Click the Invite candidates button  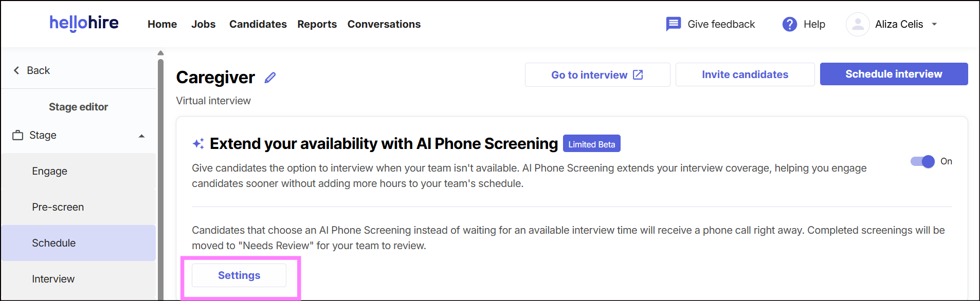pos(745,74)
